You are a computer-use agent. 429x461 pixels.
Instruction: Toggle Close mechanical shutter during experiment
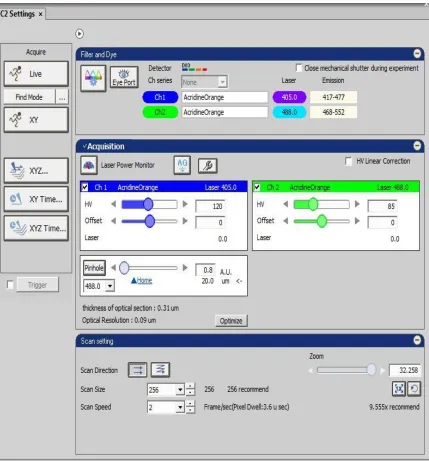tap(299, 68)
